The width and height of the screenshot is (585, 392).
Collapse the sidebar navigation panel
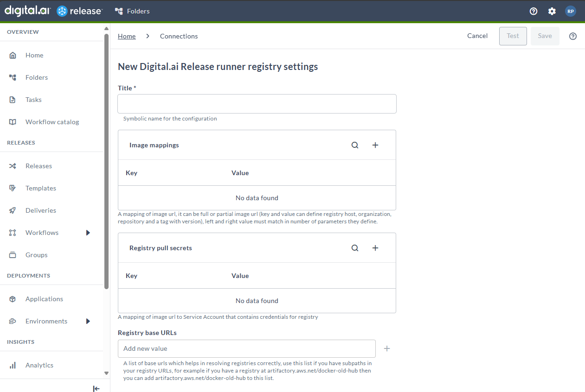pos(96,388)
